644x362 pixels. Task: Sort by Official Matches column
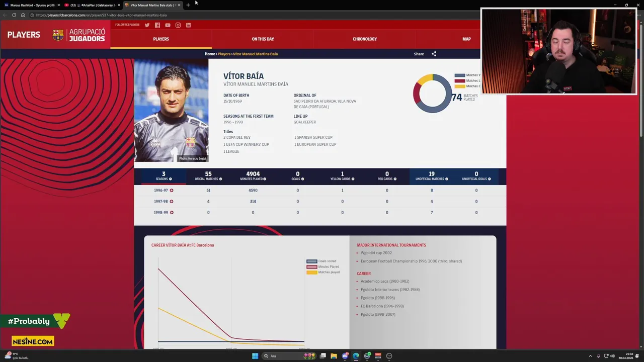208,176
